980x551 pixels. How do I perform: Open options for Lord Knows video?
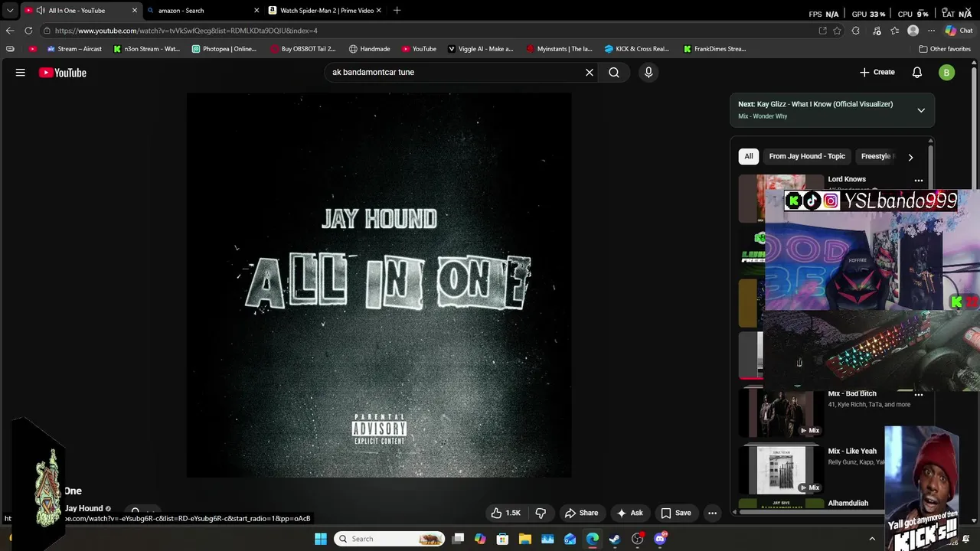[919, 181]
